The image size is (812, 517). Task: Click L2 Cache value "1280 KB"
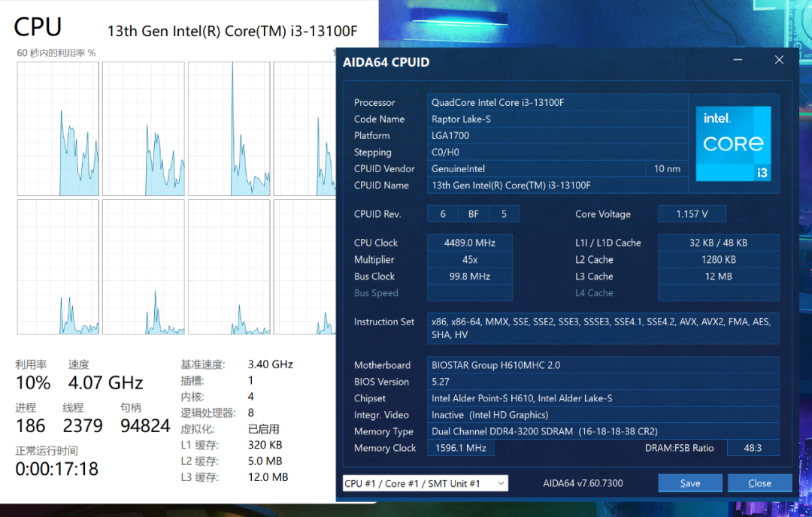(718, 259)
